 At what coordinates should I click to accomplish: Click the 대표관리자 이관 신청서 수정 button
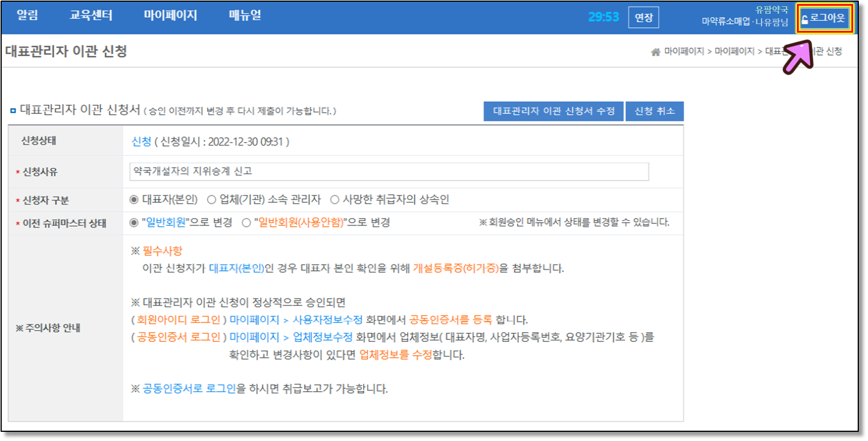point(553,111)
